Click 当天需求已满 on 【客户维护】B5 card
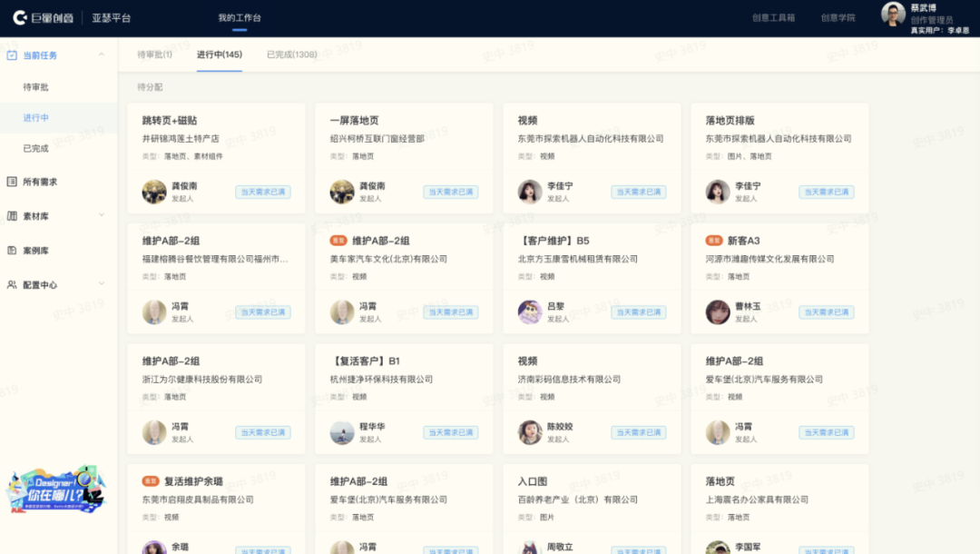Image resolution: width=980 pixels, height=554 pixels. coord(639,312)
